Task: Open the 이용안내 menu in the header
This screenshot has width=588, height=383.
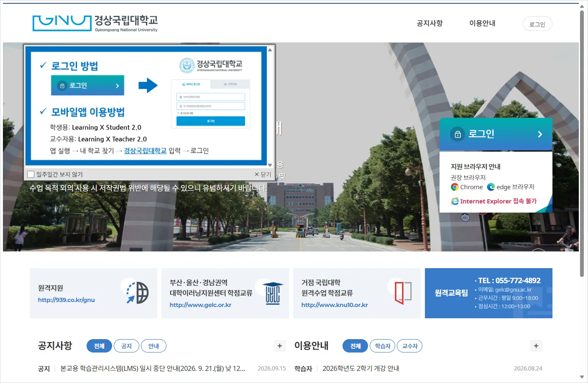Action: [x=482, y=23]
